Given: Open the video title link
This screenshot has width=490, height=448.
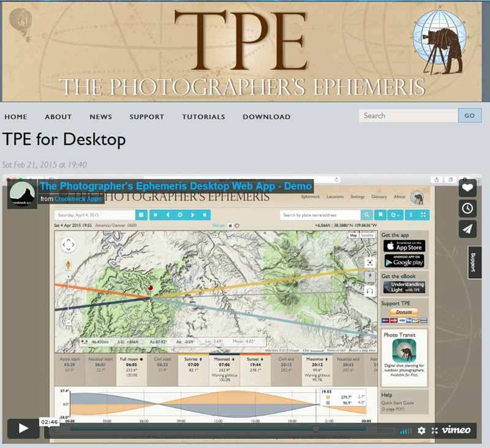Looking at the screenshot, I should point(176,186).
